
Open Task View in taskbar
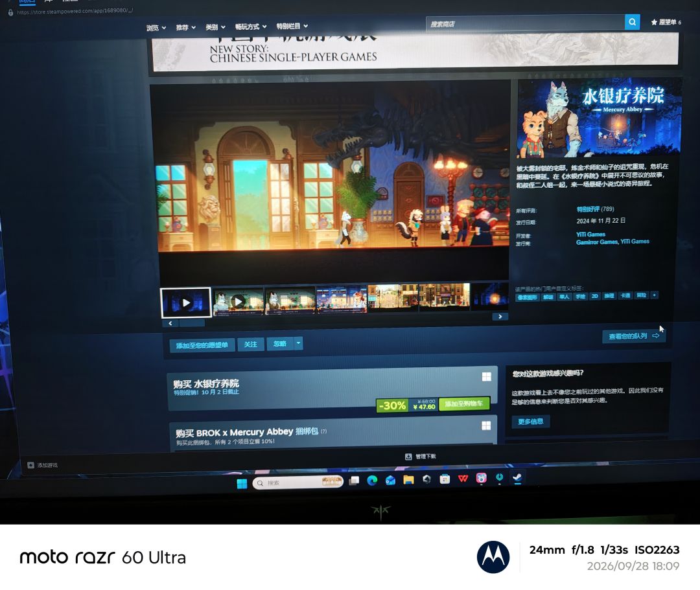[x=354, y=481]
